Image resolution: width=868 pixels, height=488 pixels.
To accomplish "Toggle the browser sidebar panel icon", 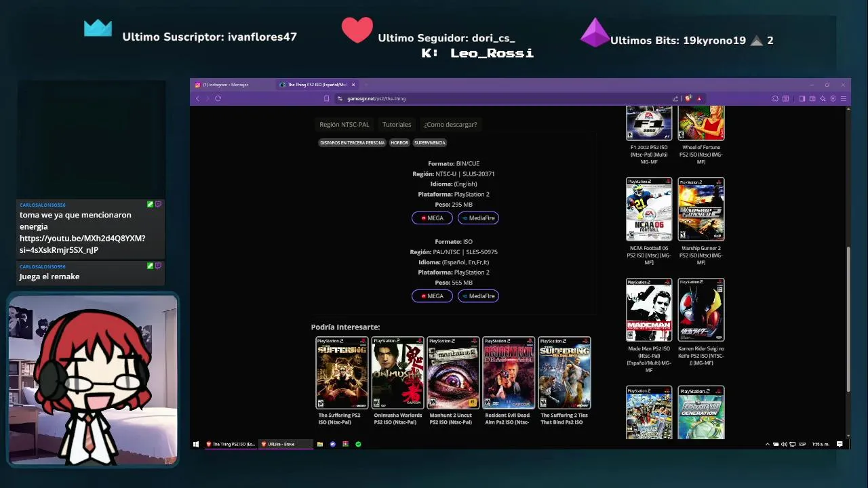I will [x=802, y=98].
